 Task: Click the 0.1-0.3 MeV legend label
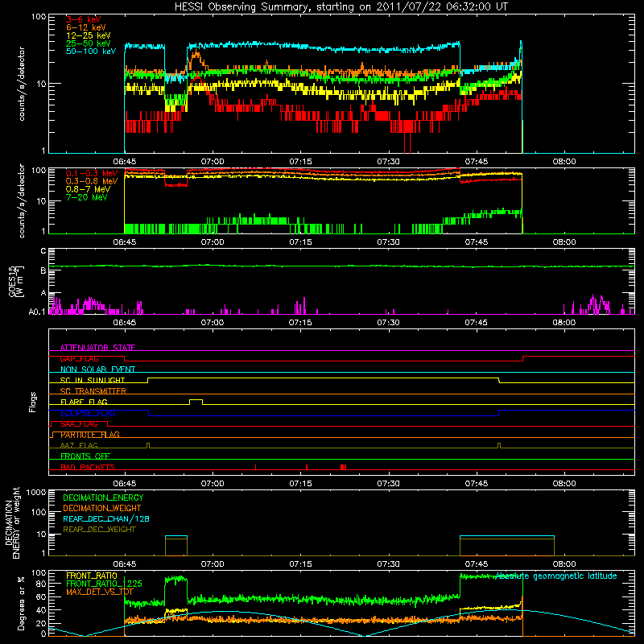pyautogui.click(x=92, y=173)
